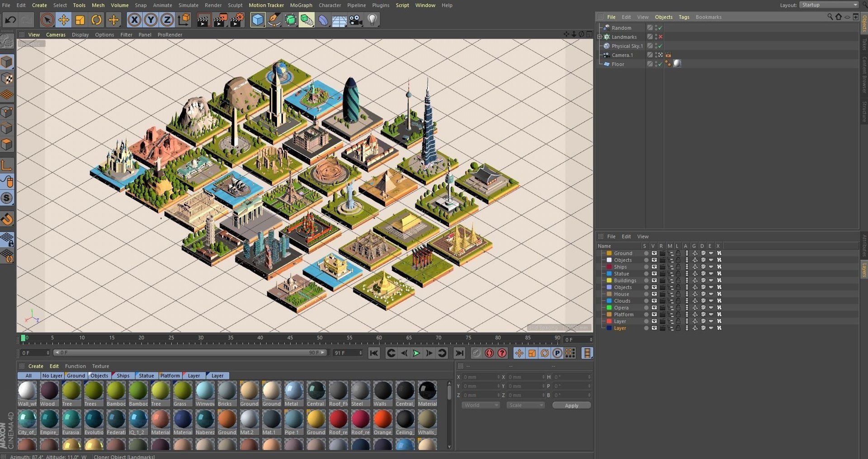The width and height of the screenshot is (868, 459).
Task: Toggle Y axis lock
Action: click(151, 20)
